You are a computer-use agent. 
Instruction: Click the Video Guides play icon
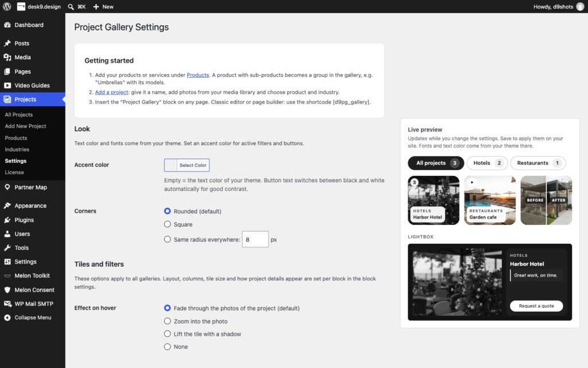[7, 85]
